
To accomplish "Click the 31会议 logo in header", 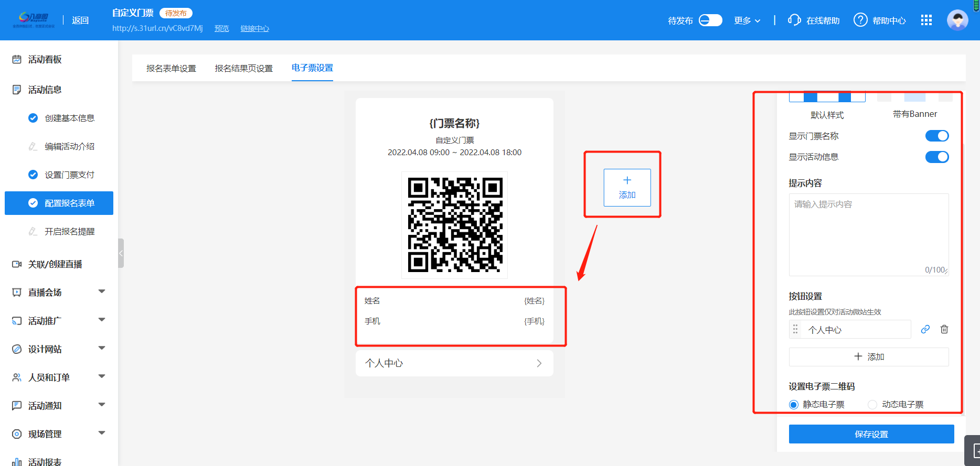I will (x=34, y=20).
